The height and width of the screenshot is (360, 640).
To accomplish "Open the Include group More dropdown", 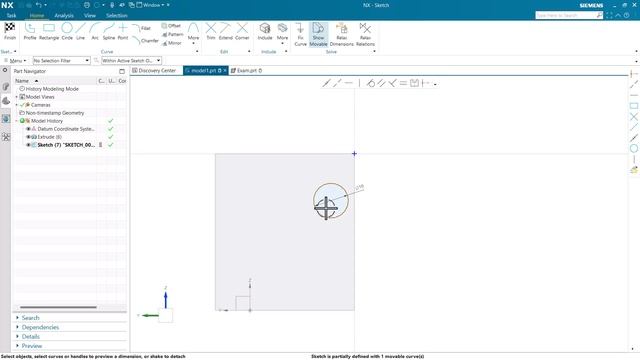I will pos(282,33).
